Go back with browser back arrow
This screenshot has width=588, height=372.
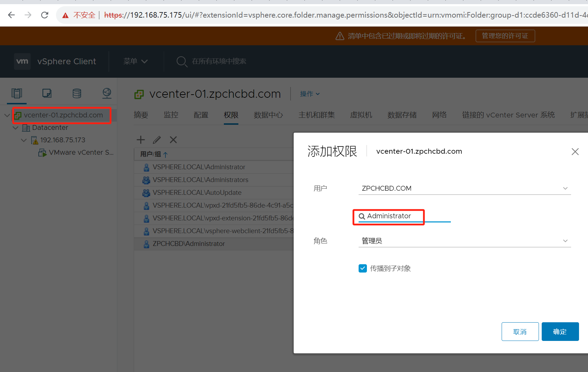pos(11,15)
